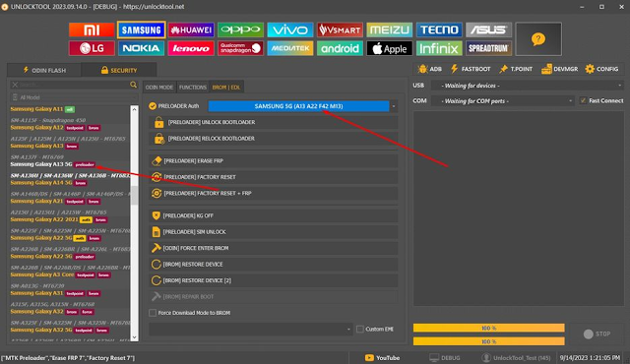Open the CONFIG settings
630x364 pixels.
[601, 69]
